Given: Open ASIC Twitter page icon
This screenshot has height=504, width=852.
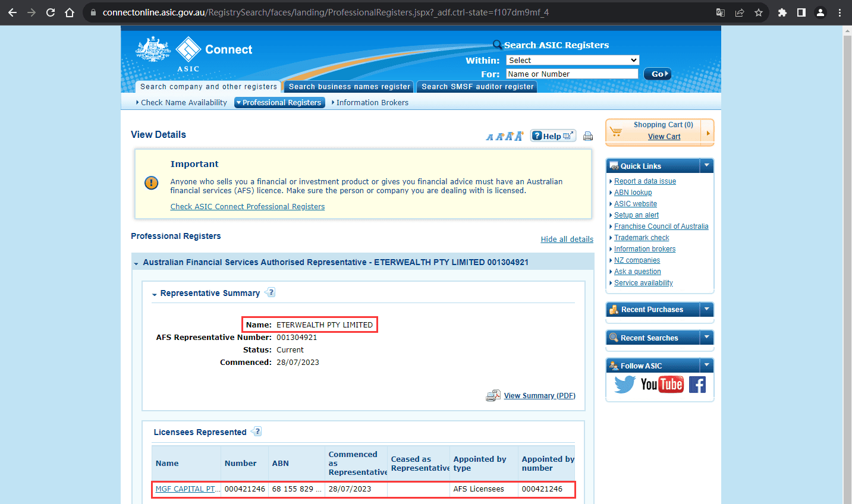Looking at the screenshot, I should point(625,385).
